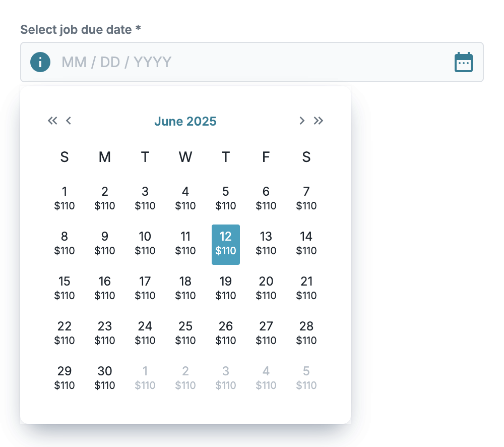Viewport: 504px width, 447px height.
Task: Select Friday June 27
Action: [266, 333]
